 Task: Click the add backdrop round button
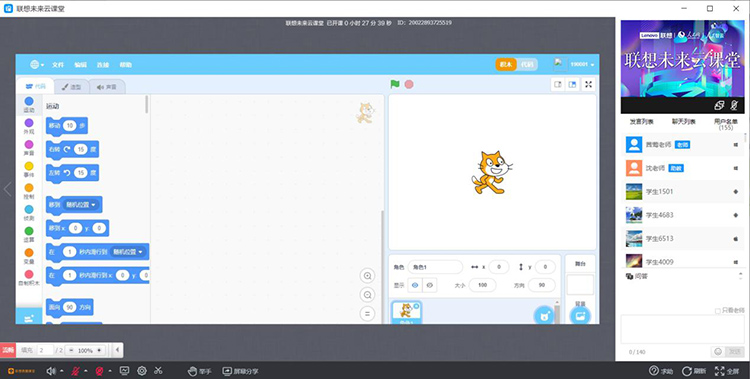click(x=580, y=315)
